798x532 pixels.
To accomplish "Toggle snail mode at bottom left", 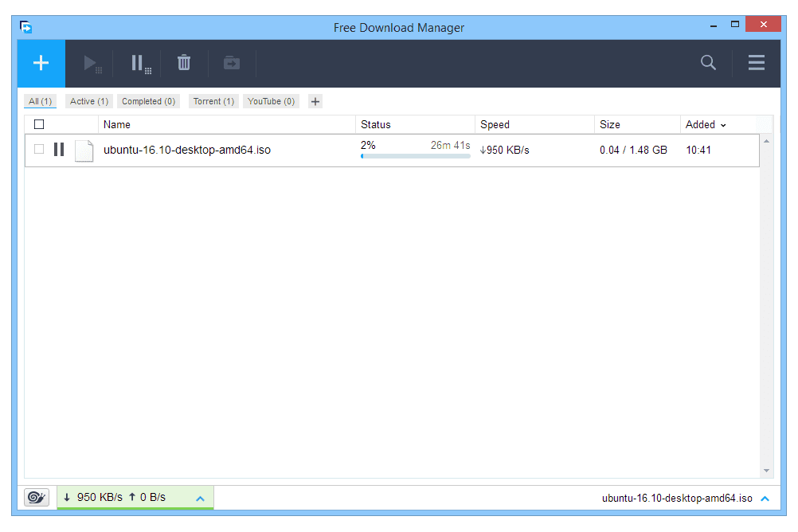I will tap(37, 498).
